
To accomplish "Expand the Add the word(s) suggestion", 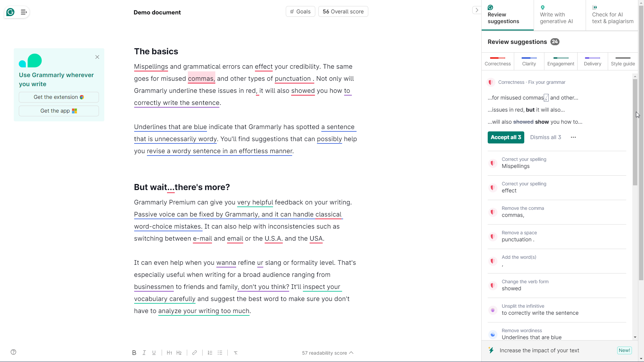I will pyautogui.click(x=557, y=261).
